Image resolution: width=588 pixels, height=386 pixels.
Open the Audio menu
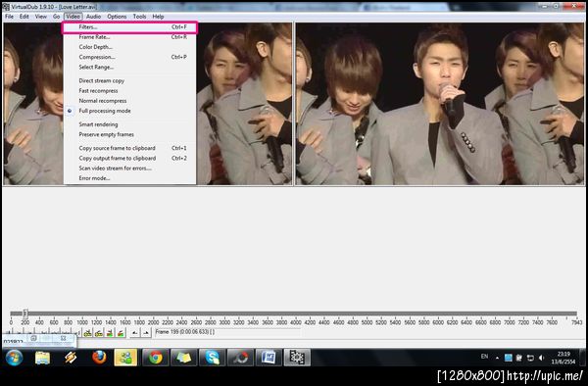coord(93,17)
